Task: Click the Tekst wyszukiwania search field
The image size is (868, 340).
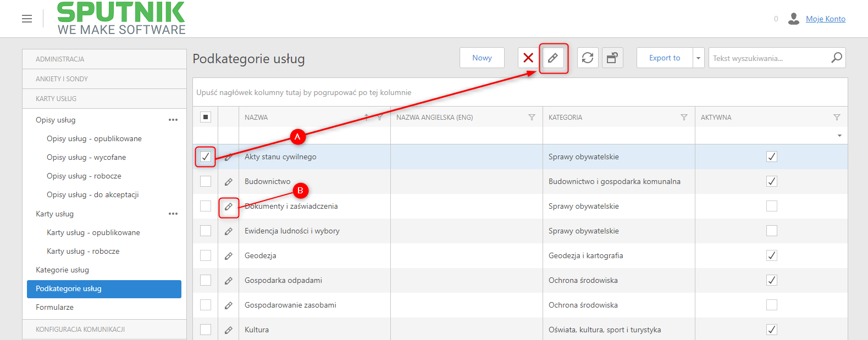Action: coord(770,58)
